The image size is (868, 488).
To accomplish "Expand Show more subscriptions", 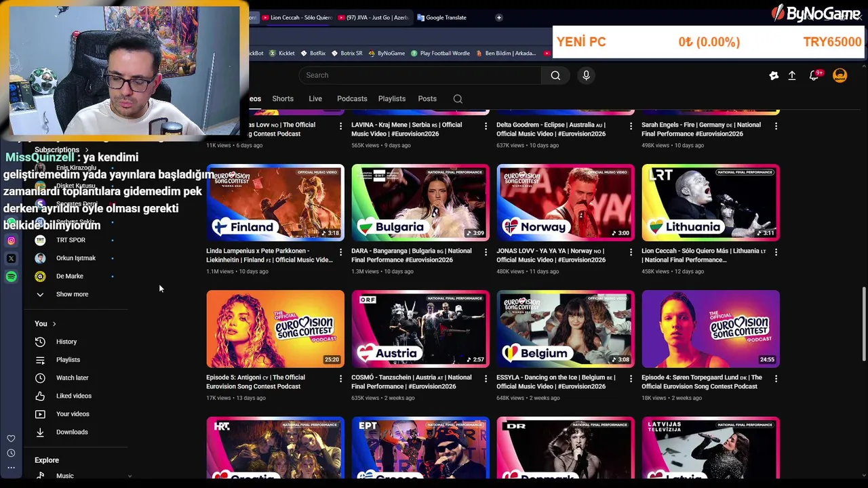I will point(72,294).
